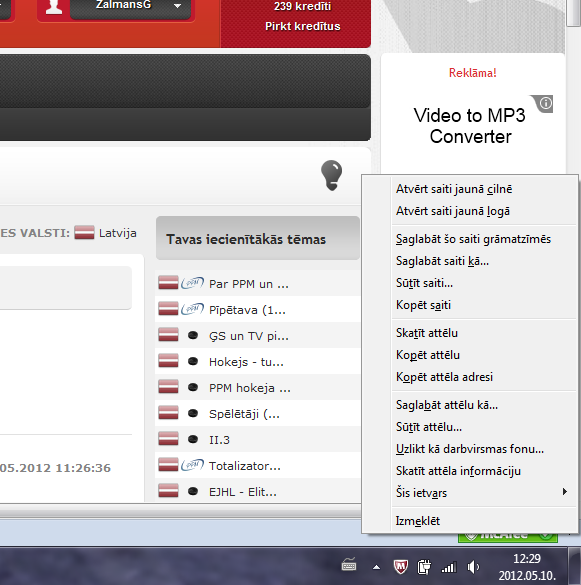581x585 pixels.
Task: Select Saglabāt attēlu kā... option
Action: (x=447, y=405)
